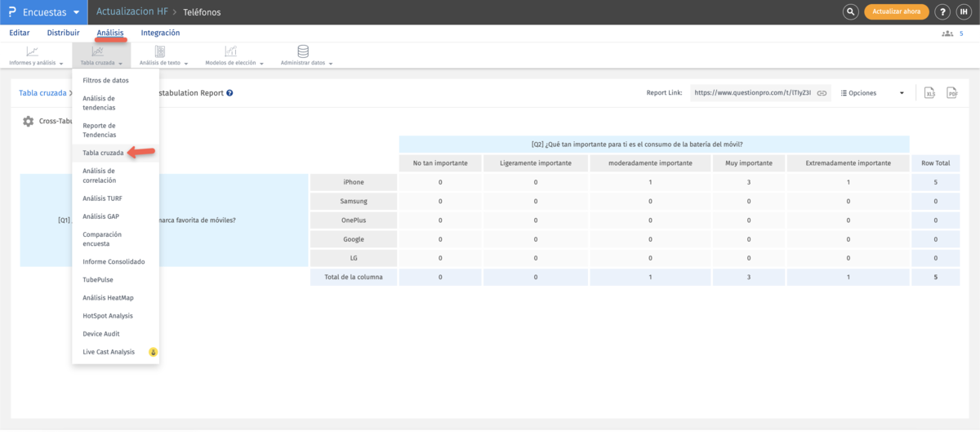
Task: Open the help question mark icon
Action: (942, 12)
